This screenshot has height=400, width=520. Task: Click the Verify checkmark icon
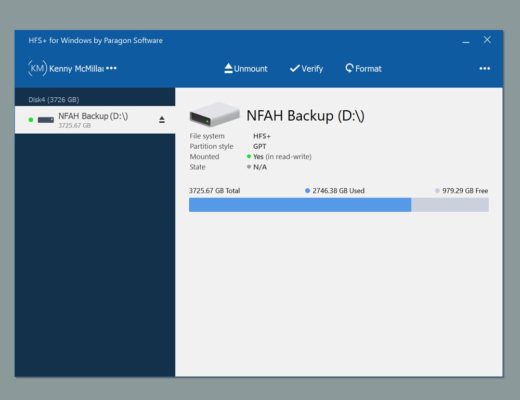click(295, 68)
